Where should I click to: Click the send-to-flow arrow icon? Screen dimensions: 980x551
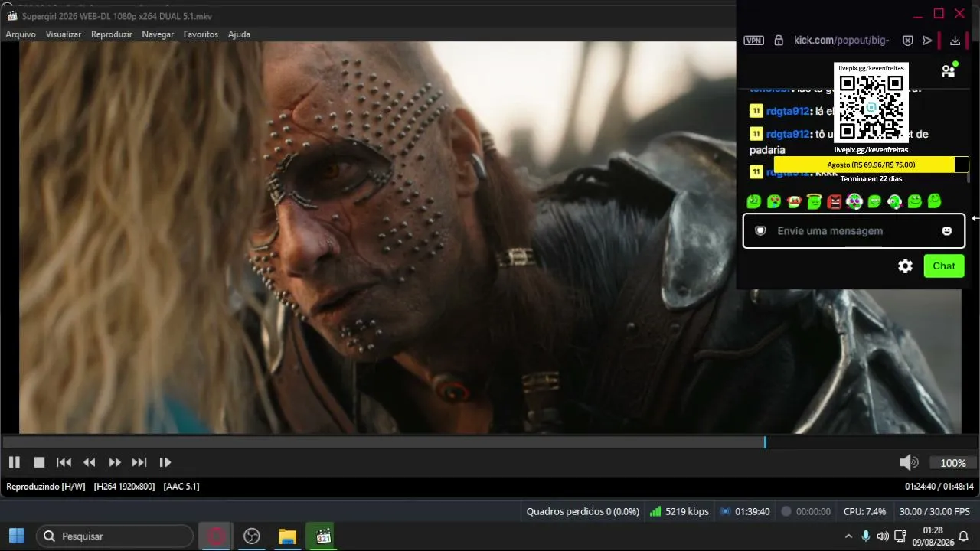coord(927,41)
